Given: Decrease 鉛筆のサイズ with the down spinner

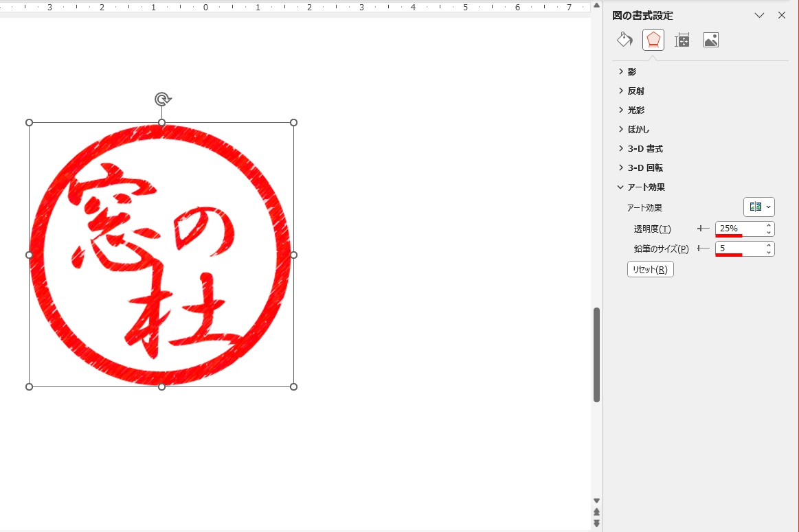Looking at the screenshot, I should point(769,252).
